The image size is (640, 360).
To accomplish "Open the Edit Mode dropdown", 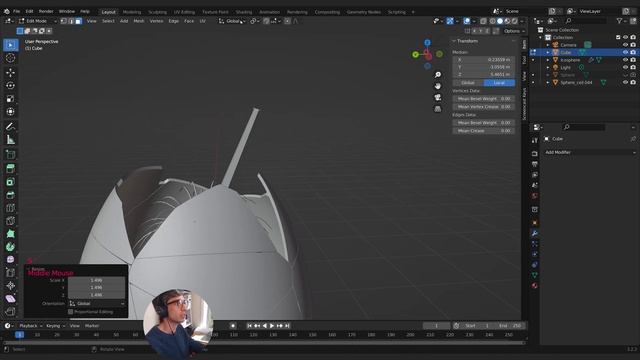I will pos(37,21).
